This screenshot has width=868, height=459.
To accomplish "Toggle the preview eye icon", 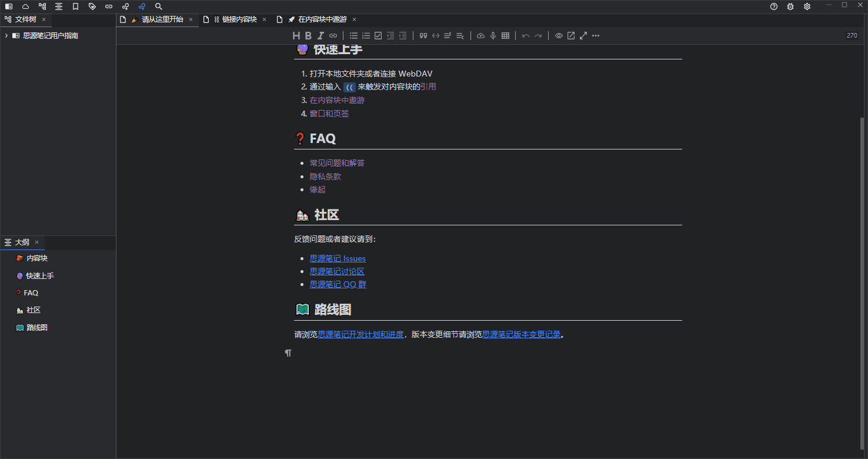I will 559,36.
